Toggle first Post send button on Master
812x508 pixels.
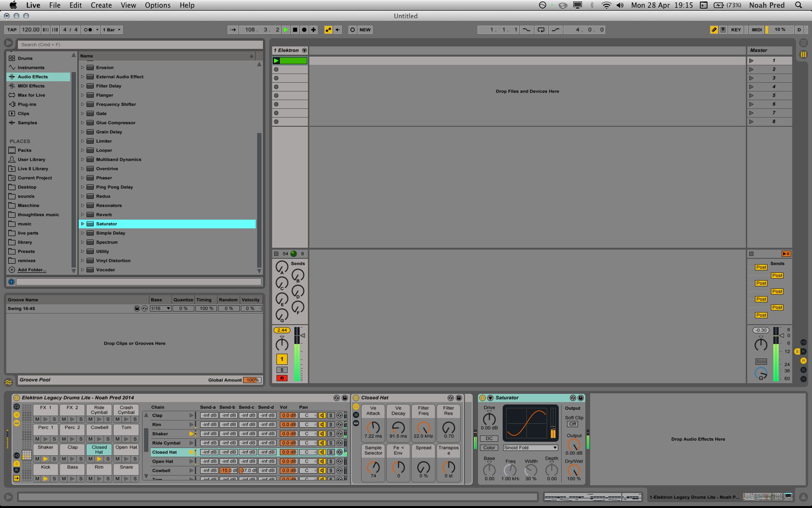761,267
